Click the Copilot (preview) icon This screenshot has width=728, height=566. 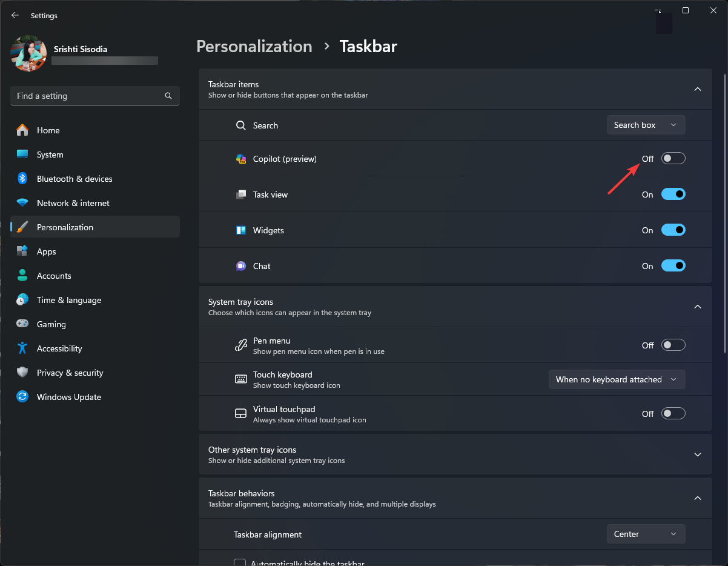pos(241,159)
